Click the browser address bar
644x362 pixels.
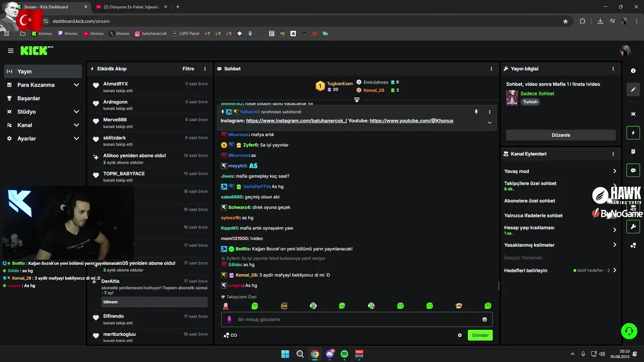tap(302, 21)
